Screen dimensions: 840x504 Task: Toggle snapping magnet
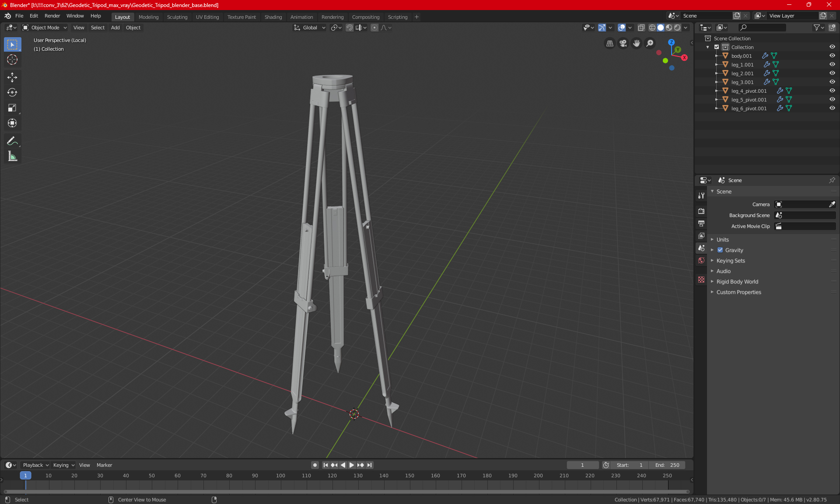(349, 28)
